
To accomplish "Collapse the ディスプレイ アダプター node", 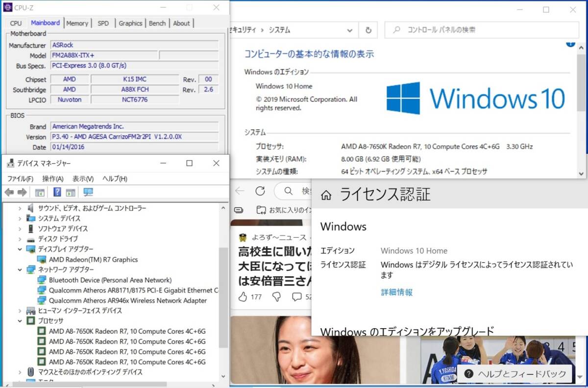I will [x=20, y=249].
